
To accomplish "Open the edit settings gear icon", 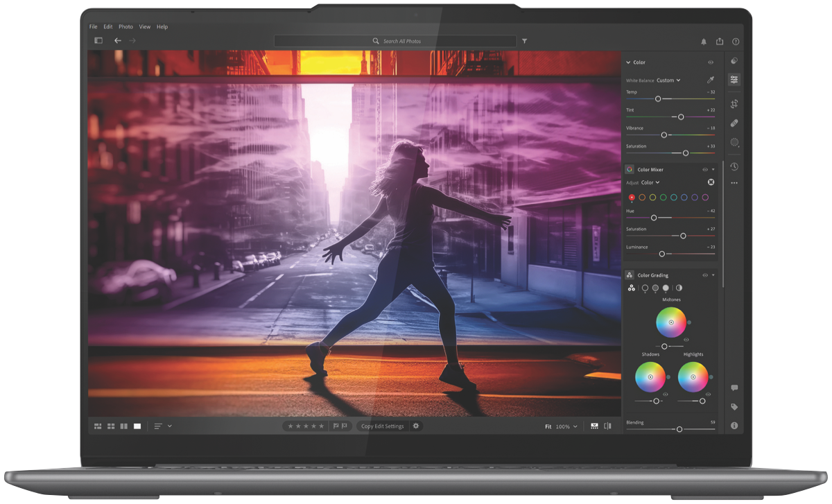I will tap(416, 426).
